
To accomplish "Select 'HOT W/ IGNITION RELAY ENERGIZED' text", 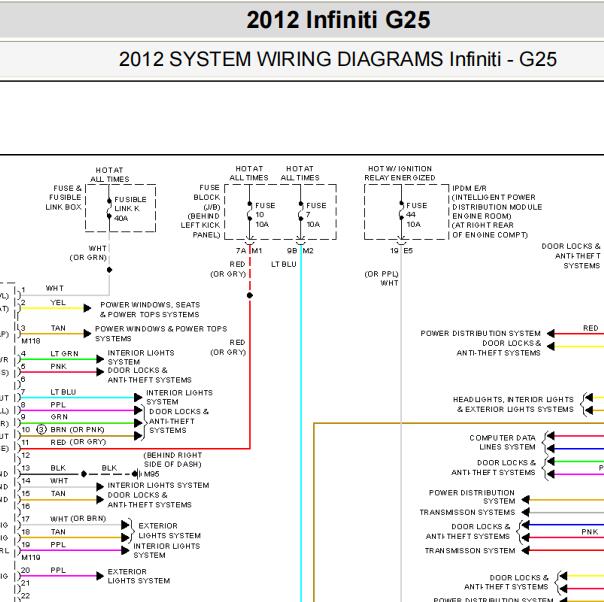I will 400,173.
